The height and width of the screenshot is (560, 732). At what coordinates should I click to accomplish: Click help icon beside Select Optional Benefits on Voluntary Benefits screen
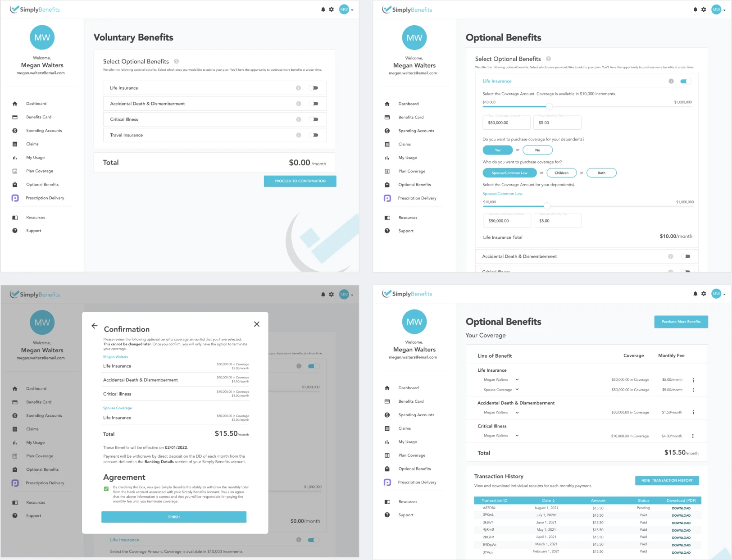pyautogui.click(x=177, y=61)
